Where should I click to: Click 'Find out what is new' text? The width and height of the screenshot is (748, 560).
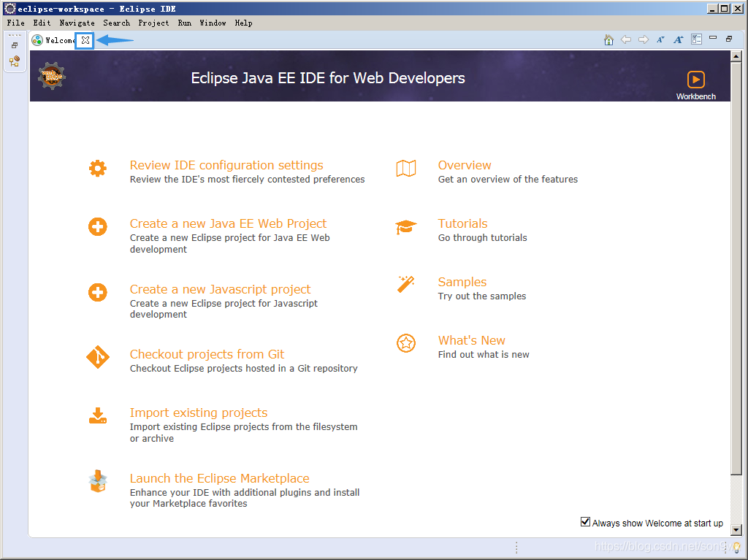484,354
